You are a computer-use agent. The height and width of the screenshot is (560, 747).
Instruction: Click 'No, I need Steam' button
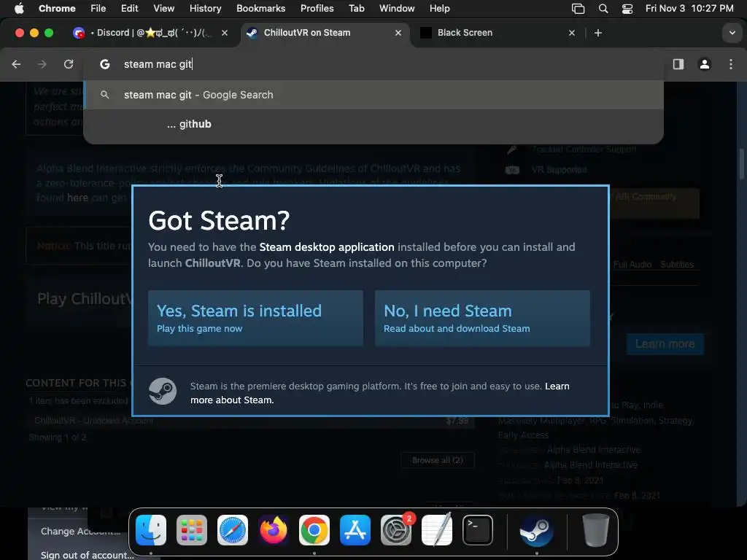click(482, 318)
